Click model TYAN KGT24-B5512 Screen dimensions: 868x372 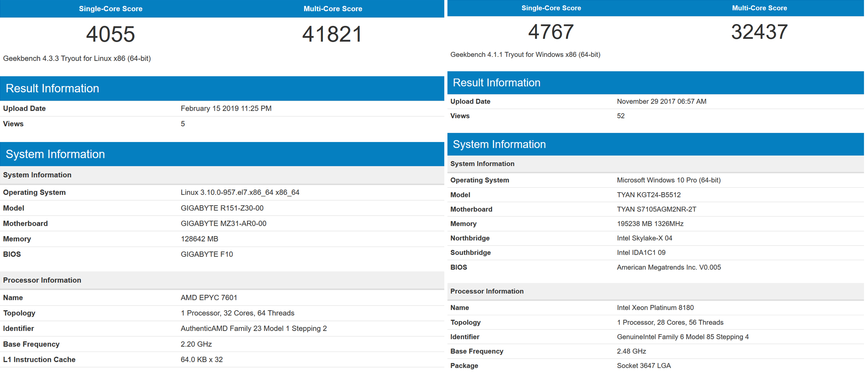(648, 195)
